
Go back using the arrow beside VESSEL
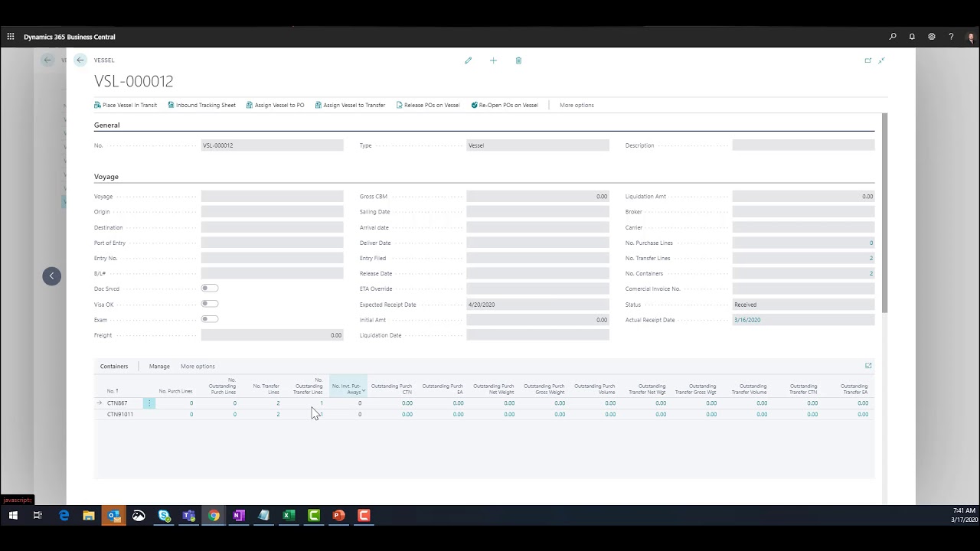click(80, 60)
